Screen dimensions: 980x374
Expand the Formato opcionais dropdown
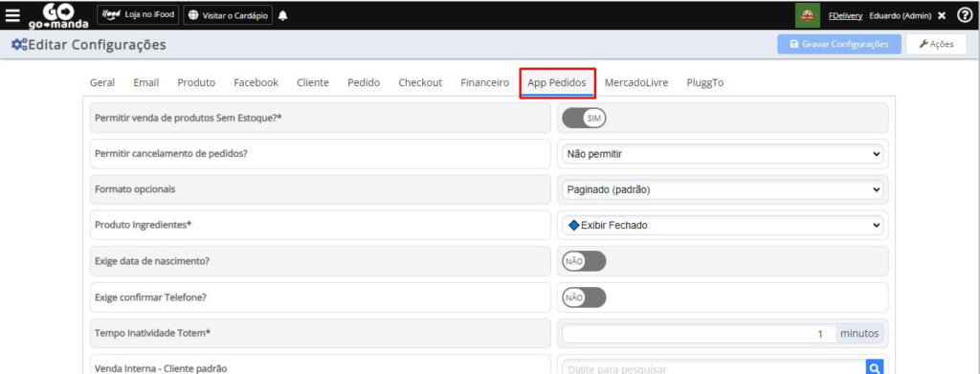pyautogui.click(x=723, y=189)
